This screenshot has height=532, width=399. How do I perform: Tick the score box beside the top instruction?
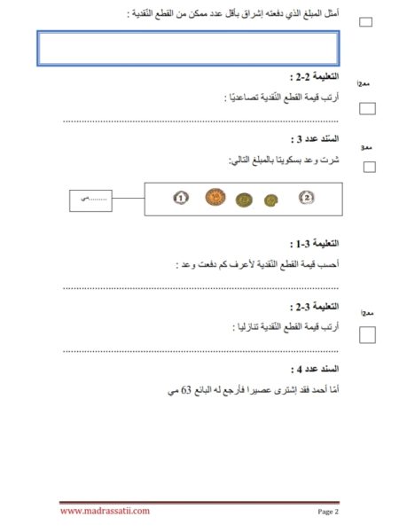(365, 22)
